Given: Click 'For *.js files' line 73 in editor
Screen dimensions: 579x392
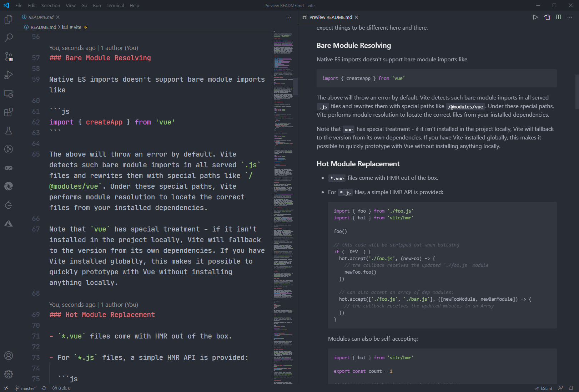Looking at the screenshot, I should tap(148, 357).
